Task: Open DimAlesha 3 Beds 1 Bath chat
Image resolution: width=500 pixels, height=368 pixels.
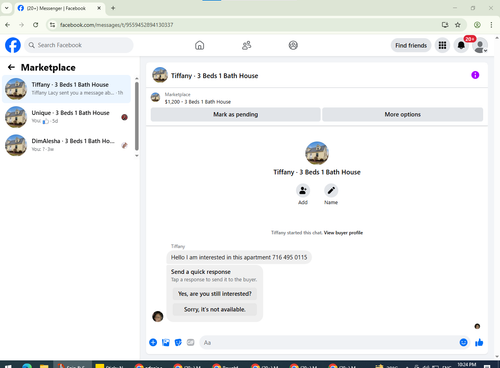Action: (x=66, y=145)
